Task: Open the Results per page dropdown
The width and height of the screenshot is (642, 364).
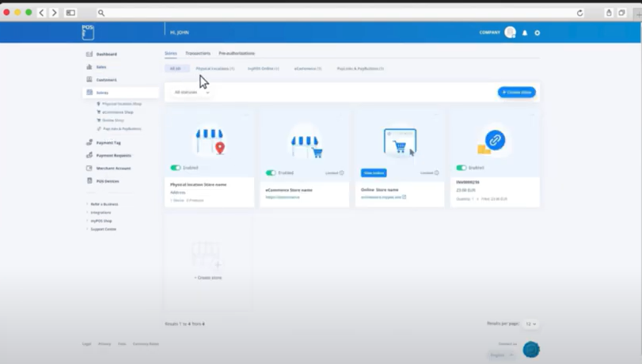Action: point(530,324)
